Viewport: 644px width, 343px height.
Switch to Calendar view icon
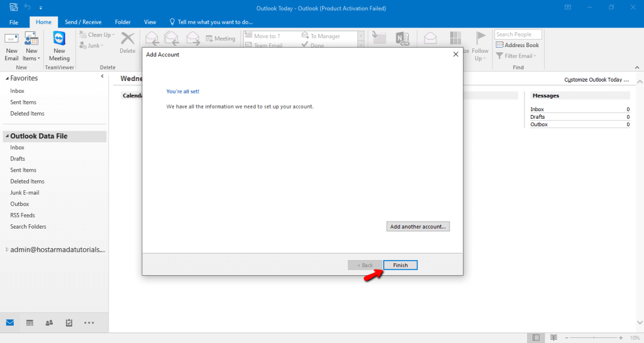pyautogui.click(x=30, y=322)
